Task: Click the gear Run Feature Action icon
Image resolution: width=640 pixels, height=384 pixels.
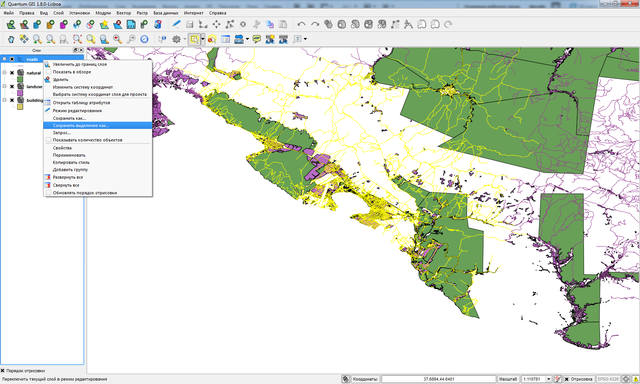Action: pyautogui.click(x=176, y=39)
